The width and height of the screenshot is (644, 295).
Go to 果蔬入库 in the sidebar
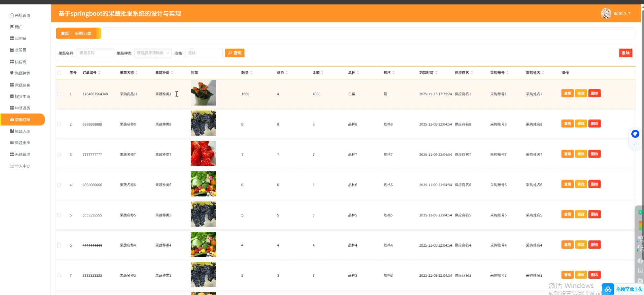(x=23, y=131)
